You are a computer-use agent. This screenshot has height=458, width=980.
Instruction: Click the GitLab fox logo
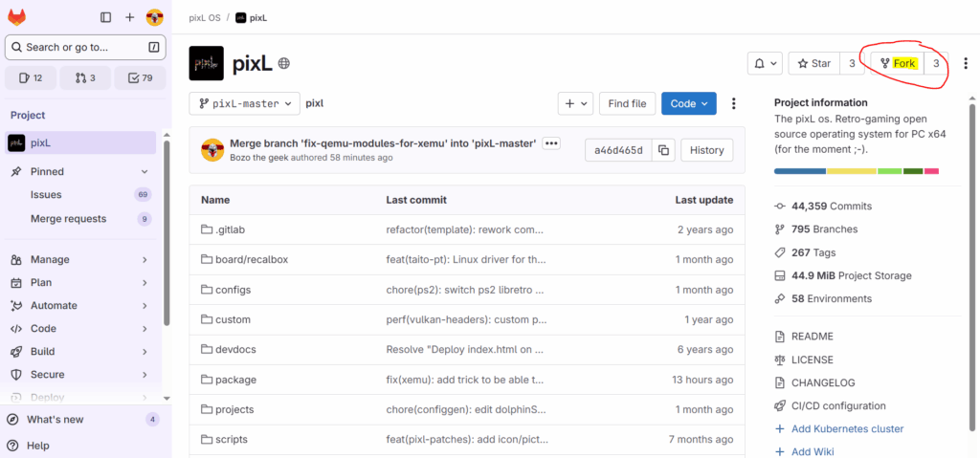pyautogui.click(x=17, y=17)
